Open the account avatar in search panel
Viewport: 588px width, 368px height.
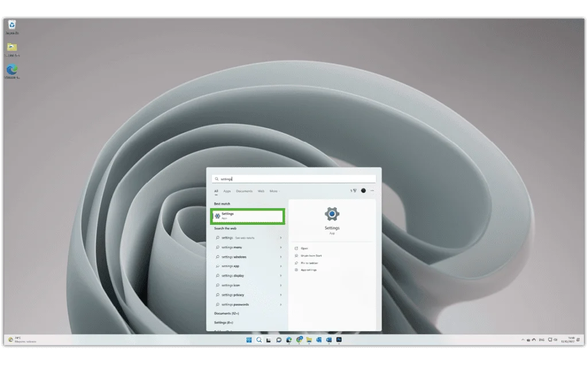tap(363, 191)
